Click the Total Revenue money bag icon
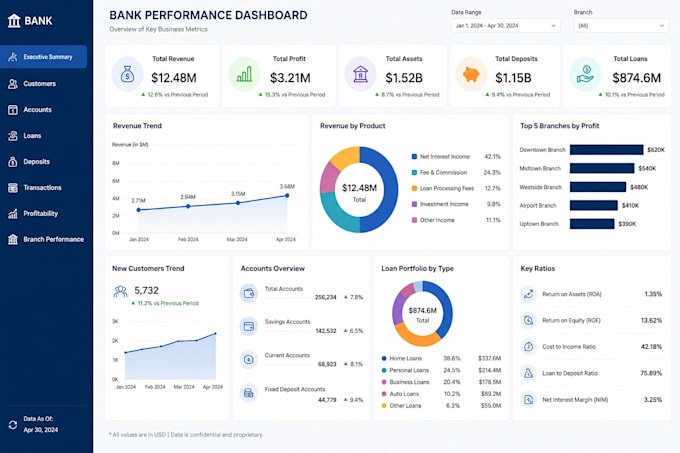The width and height of the screenshot is (680, 453). tap(127, 74)
